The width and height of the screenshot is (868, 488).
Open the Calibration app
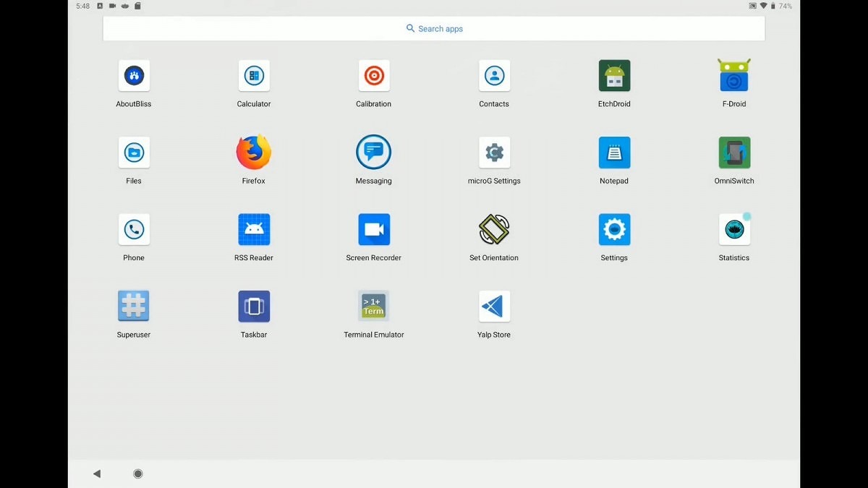[x=373, y=75]
